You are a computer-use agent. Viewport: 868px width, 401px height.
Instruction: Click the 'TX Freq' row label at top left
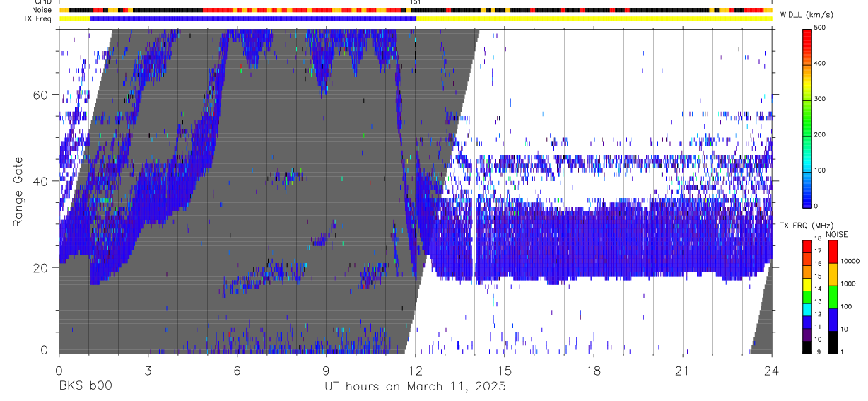(38, 18)
